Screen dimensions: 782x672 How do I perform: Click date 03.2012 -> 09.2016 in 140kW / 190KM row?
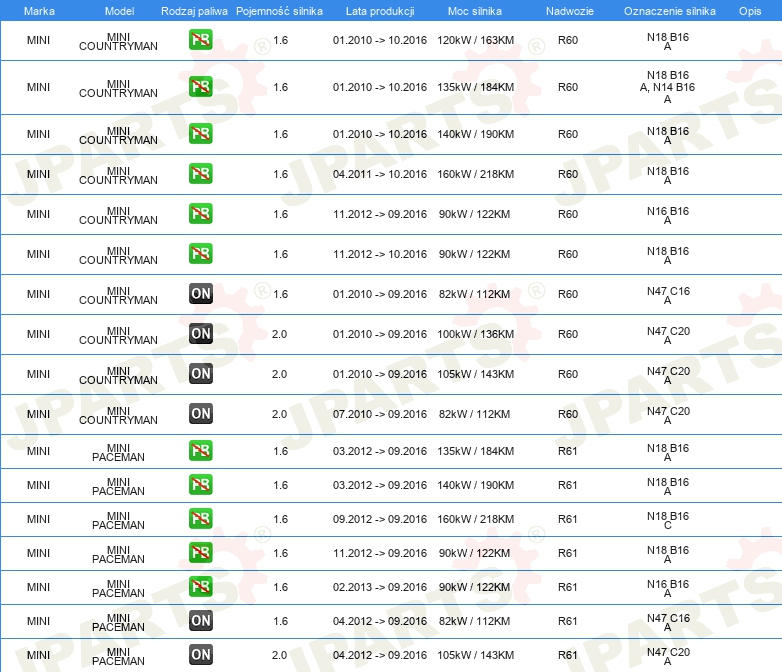point(380,485)
